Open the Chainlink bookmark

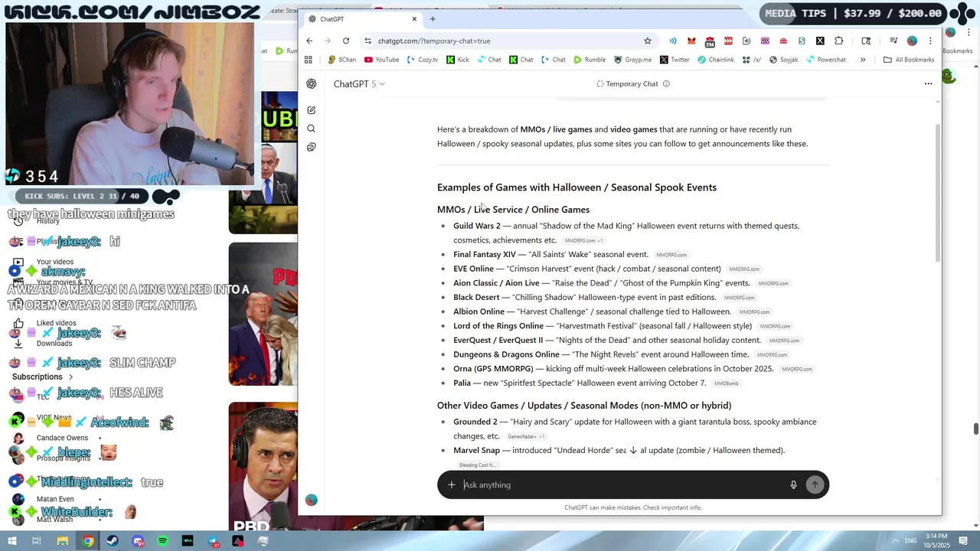[716, 60]
